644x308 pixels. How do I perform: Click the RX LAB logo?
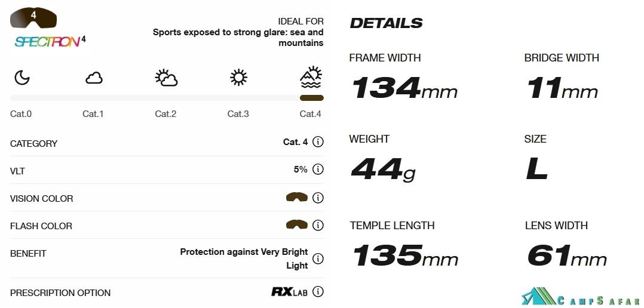[x=289, y=292]
